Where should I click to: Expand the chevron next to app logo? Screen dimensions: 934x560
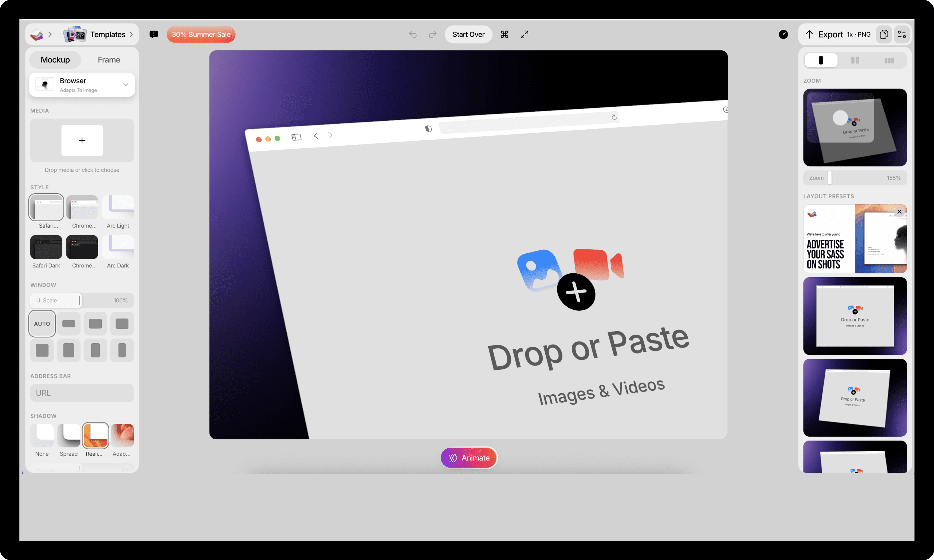[50, 34]
